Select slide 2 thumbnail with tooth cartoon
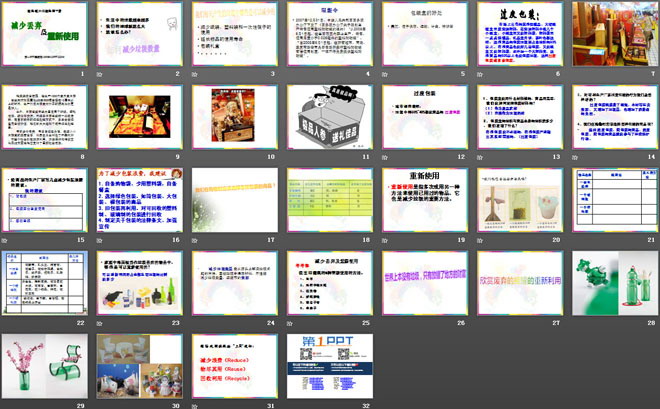Image resolution: width=660 pixels, height=409 pixels. click(x=140, y=34)
